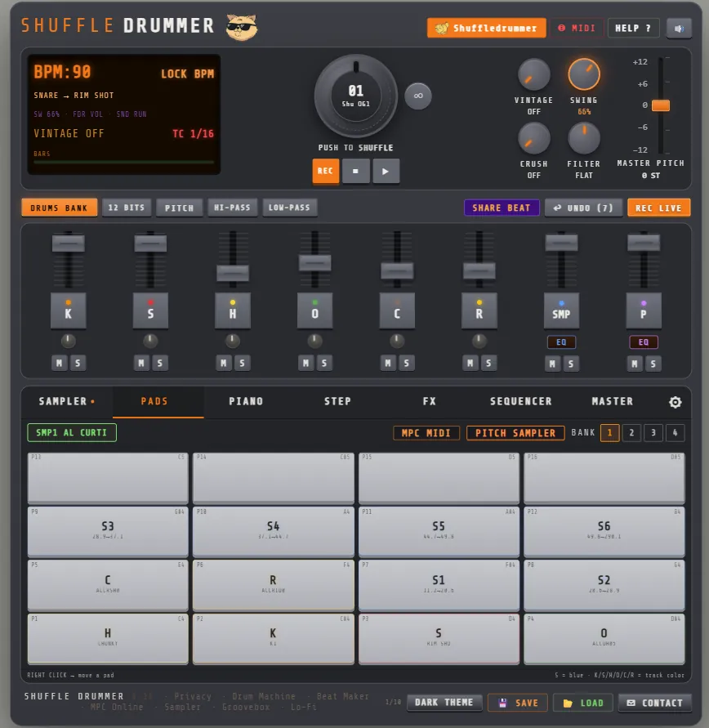Click the speaker volume icon
The image size is (709, 728).
coord(679,29)
